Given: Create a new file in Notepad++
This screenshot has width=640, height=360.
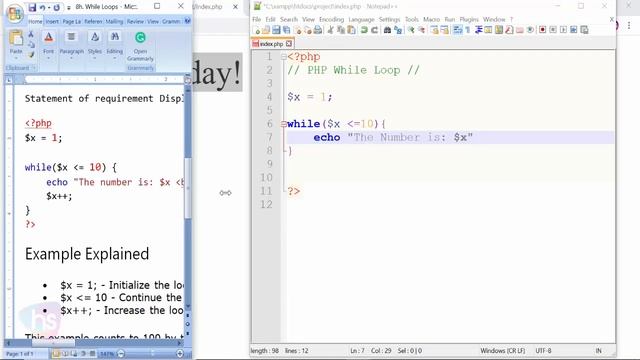Looking at the screenshot, I should coord(257,30).
